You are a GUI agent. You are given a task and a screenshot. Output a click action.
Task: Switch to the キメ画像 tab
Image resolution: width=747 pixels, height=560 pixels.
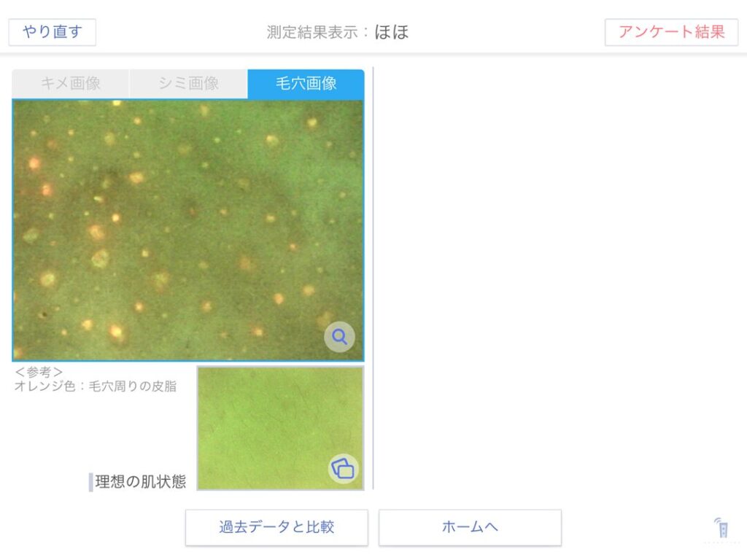pos(71,83)
